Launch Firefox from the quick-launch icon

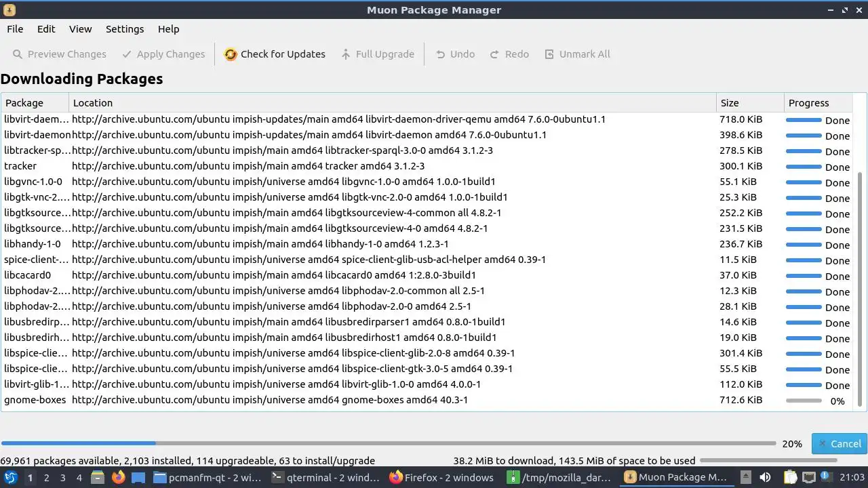[118, 477]
